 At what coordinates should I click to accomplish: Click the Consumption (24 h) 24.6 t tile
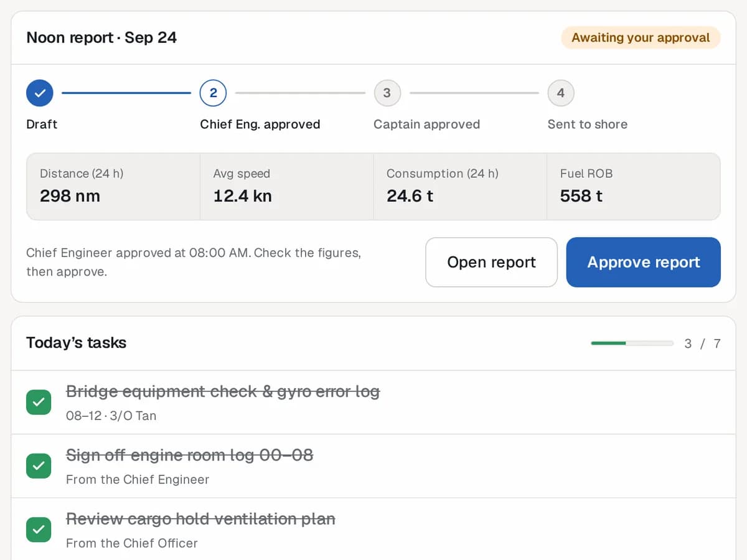pos(460,186)
